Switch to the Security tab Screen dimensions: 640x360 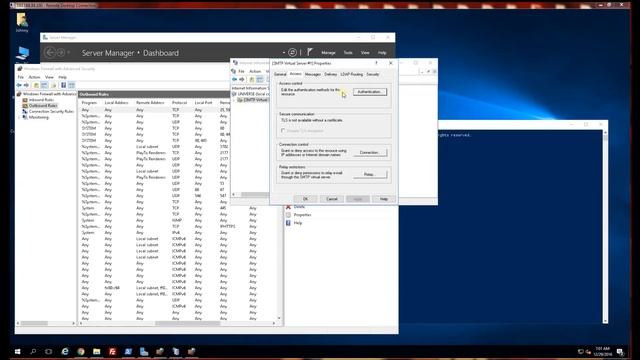[373, 74]
